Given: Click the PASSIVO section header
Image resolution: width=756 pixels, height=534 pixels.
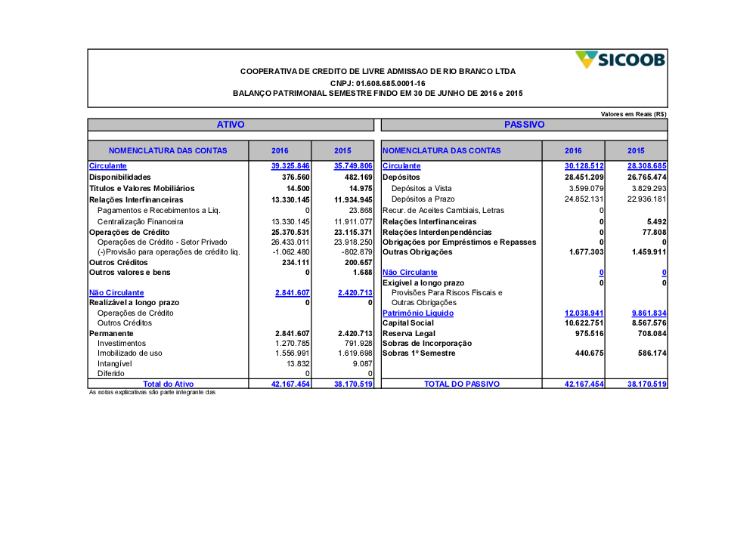Looking at the screenshot, I should point(525,125).
